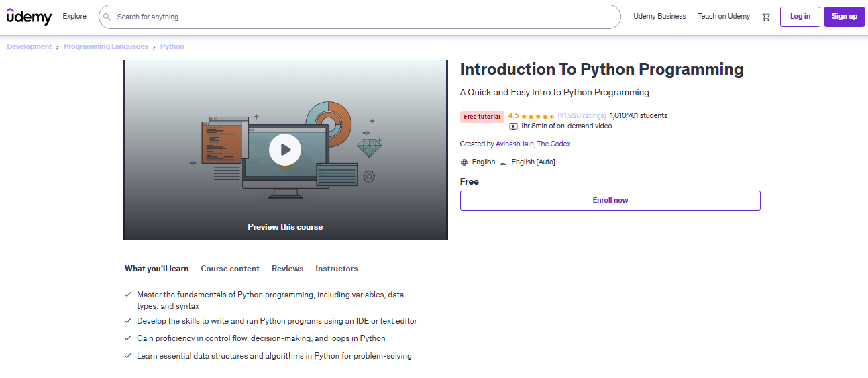868x378 pixels.
Task: Click 'Learn essential data structures' item
Action: tap(274, 356)
